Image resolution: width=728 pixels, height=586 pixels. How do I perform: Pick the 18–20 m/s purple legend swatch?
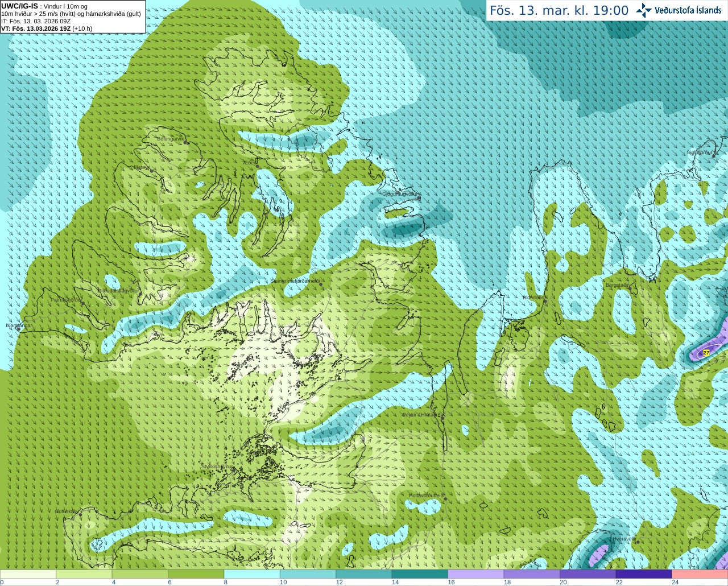point(532,574)
